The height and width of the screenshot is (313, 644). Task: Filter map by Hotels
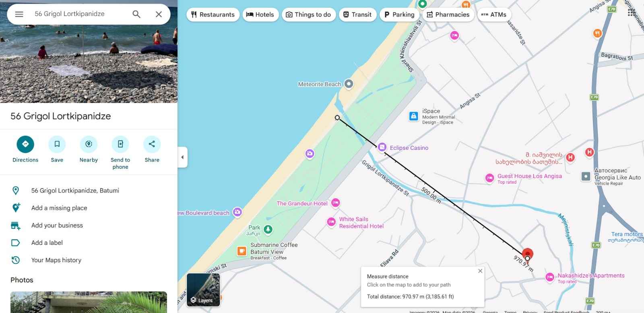(260, 15)
